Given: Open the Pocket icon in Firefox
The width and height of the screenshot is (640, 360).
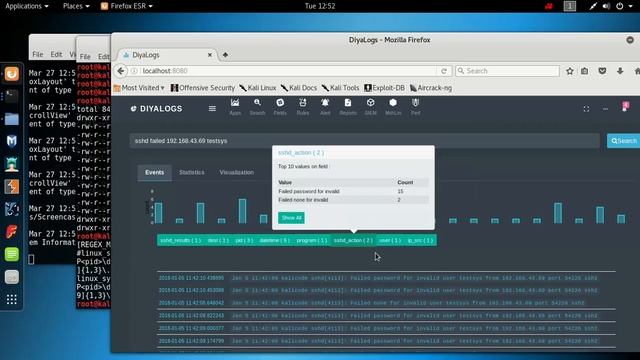Looking at the screenshot, I should click(602, 71).
